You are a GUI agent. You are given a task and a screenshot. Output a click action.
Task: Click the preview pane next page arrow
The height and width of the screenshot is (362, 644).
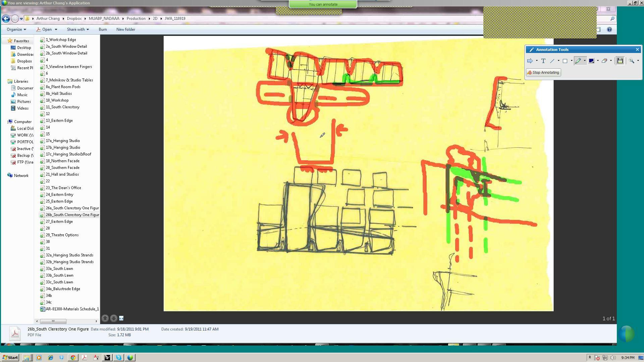pos(114,318)
